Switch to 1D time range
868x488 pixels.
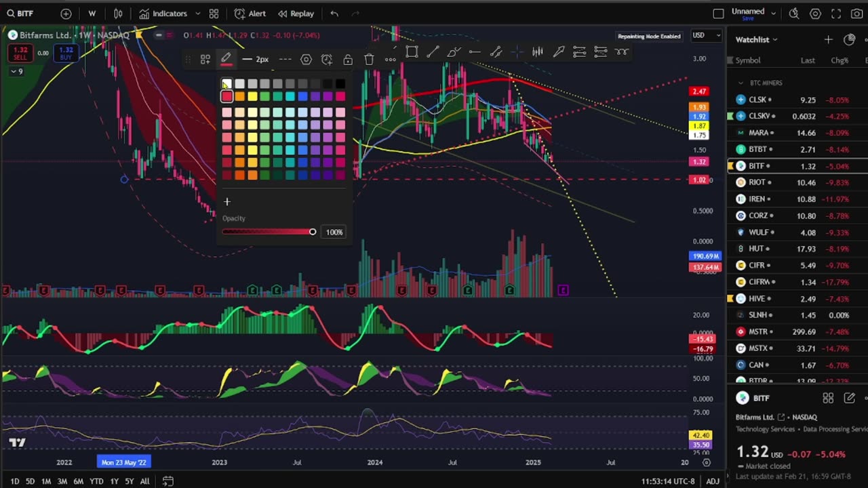[x=14, y=481]
